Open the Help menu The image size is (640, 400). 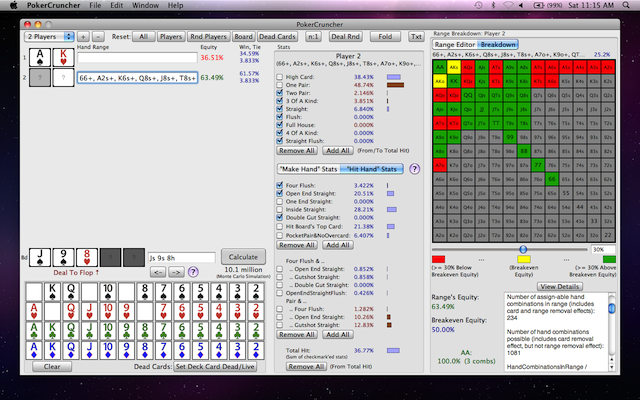pos(176,5)
